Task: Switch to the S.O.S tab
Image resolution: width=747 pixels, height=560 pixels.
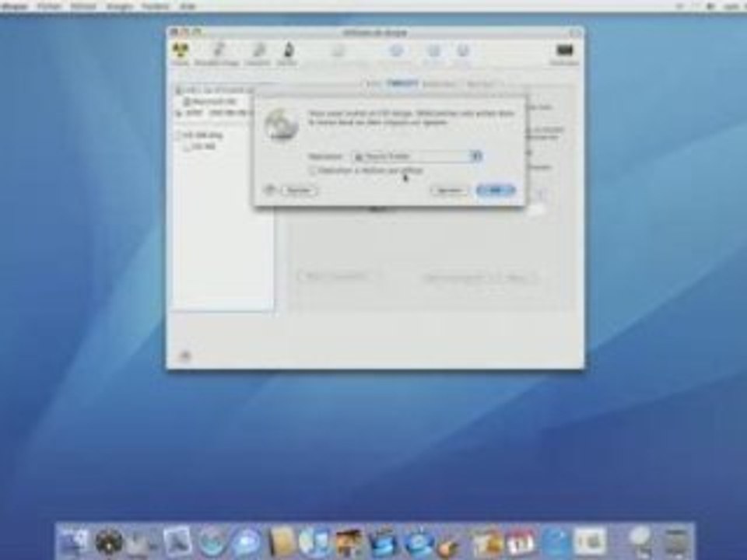Action: (x=373, y=84)
